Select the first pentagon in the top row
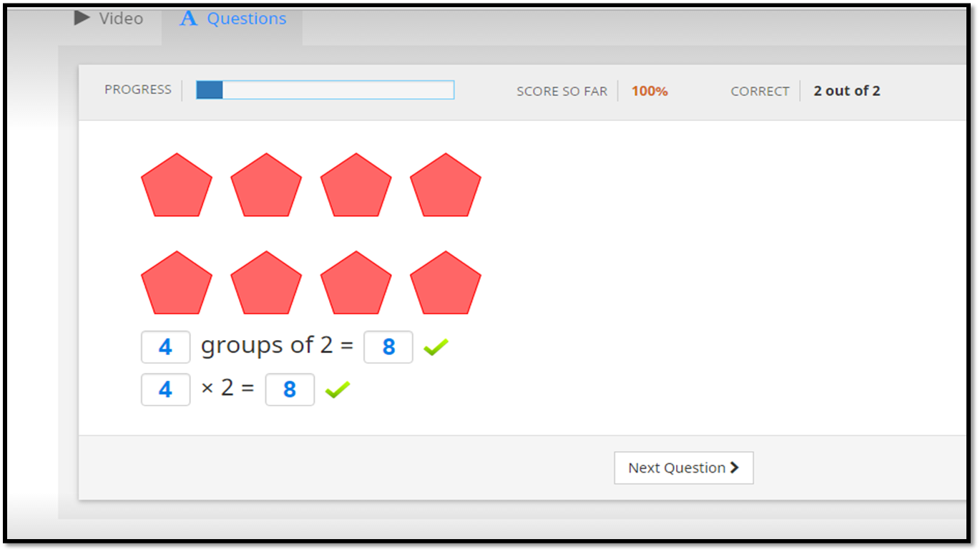Image resolution: width=980 pixels, height=552 pixels. (176, 186)
